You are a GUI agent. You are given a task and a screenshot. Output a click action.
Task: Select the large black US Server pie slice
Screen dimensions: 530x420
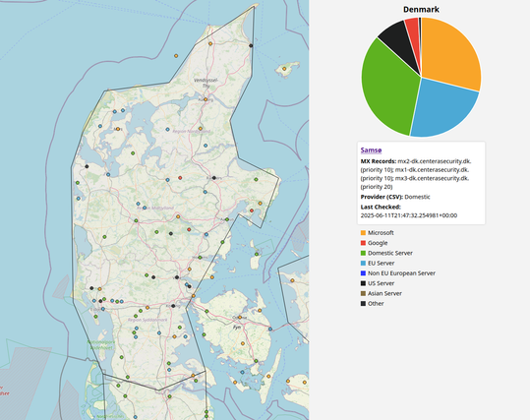pos(400,40)
